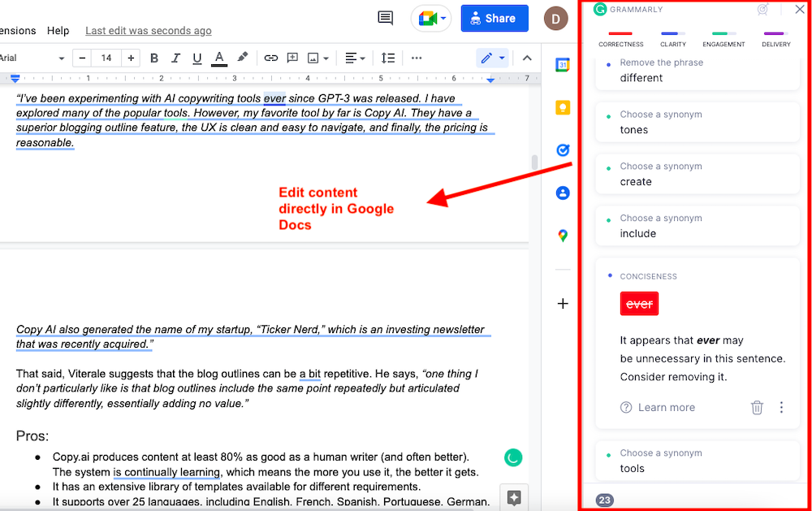The height and width of the screenshot is (511, 812).
Task: Click the font size field showing 14
Action: 106,58
